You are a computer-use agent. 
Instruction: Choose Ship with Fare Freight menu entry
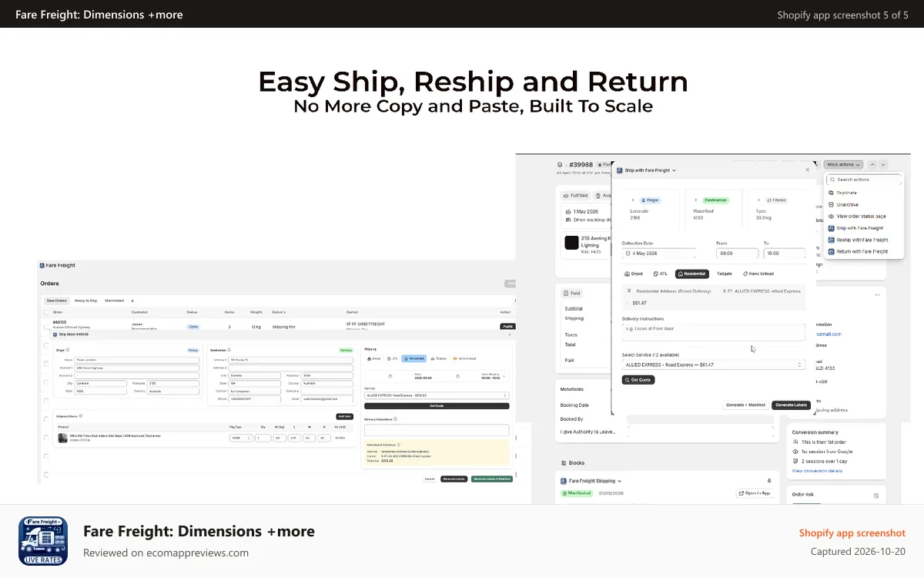[855, 228]
